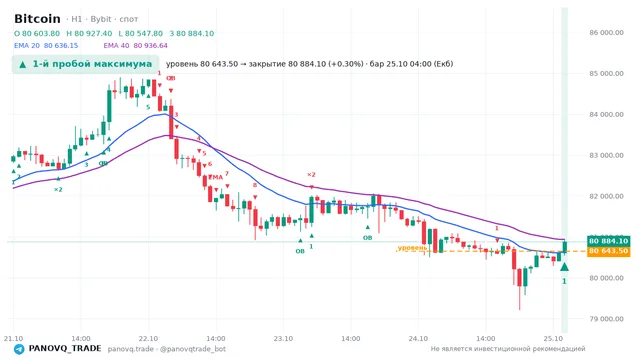Click the 82 000.00 price axis label
Image resolution: width=640 pixels, height=360 pixels.
pyautogui.click(x=607, y=196)
